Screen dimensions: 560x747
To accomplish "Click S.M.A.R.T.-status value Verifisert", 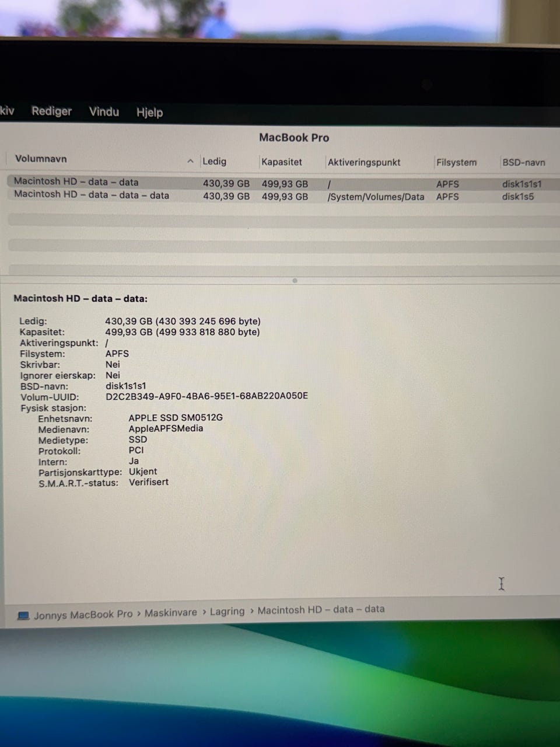I will click(x=149, y=482).
